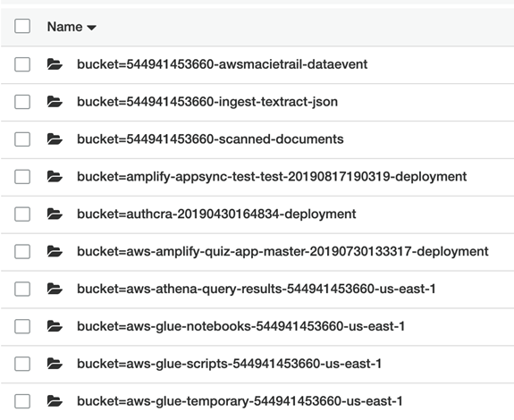Click folder icon of awsmacietrail-dataevent bucket
The height and width of the screenshot is (420, 514).
pos(55,64)
